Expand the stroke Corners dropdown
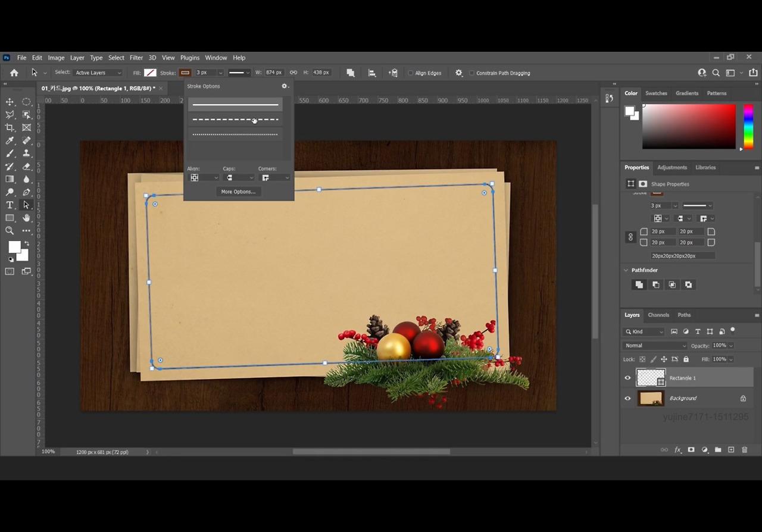Image resolution: width=762 pixels, height=532 pixels. click(274, 178)
